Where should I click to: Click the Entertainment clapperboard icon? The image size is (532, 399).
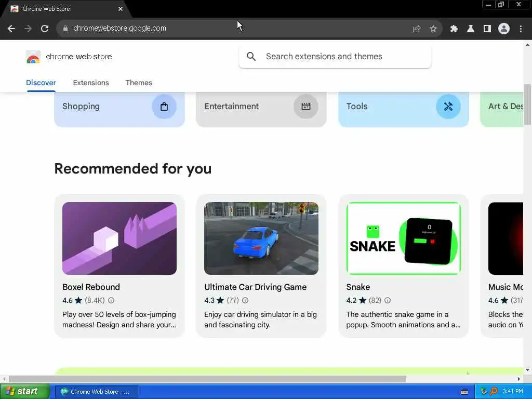(x=305, y=107)
